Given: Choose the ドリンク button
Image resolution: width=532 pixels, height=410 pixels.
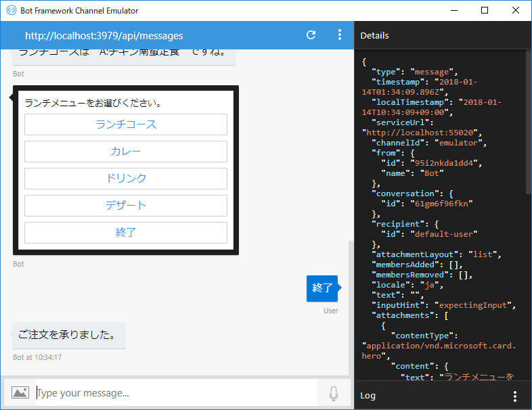Looking at the screenshot, I should pyautogui.click(x=126, y=179).
